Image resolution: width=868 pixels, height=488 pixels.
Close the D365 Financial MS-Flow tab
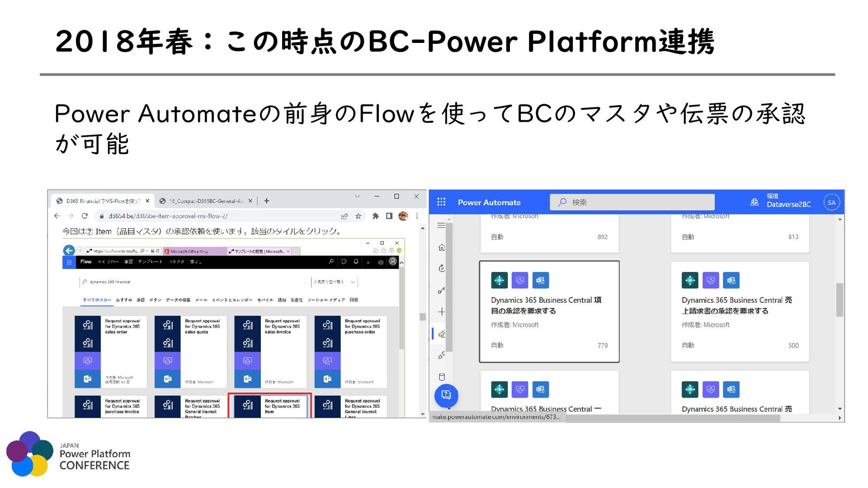coord(147,201)
